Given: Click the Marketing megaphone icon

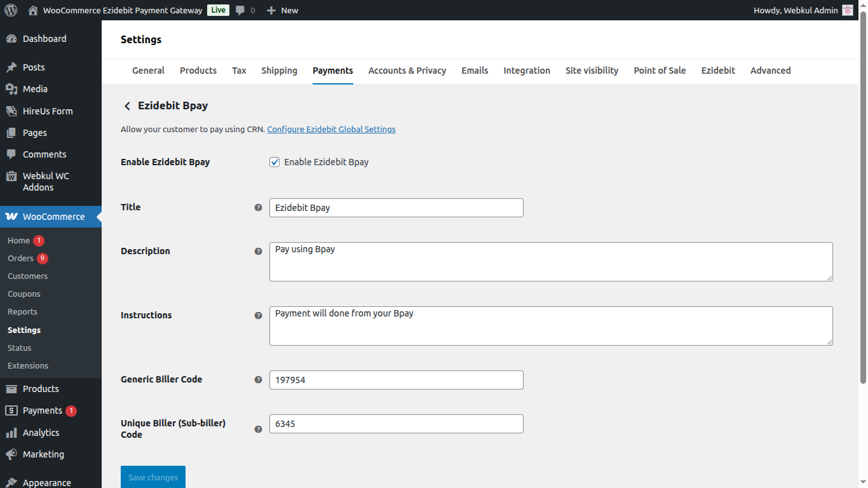Looking at the screenshot, I should [x=11, y=454].
